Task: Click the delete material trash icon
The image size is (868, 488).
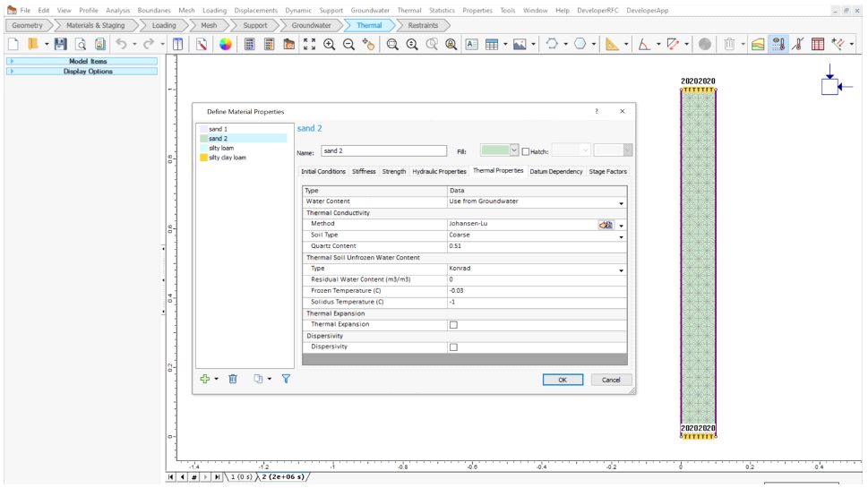Action: [230, 380]
